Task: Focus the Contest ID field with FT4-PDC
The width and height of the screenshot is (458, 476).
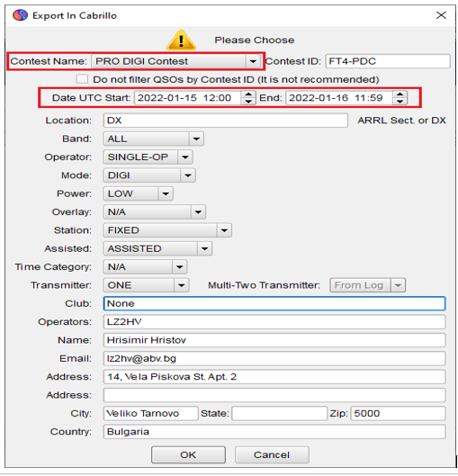Action: coord(388,61)
